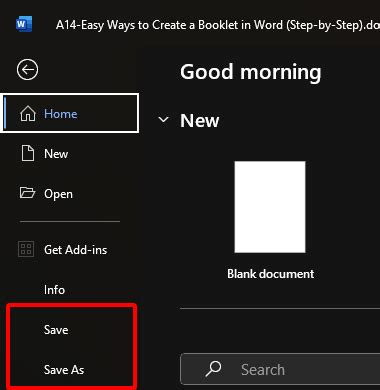
Task: Select Open in the sidebar
Action: 70,193
